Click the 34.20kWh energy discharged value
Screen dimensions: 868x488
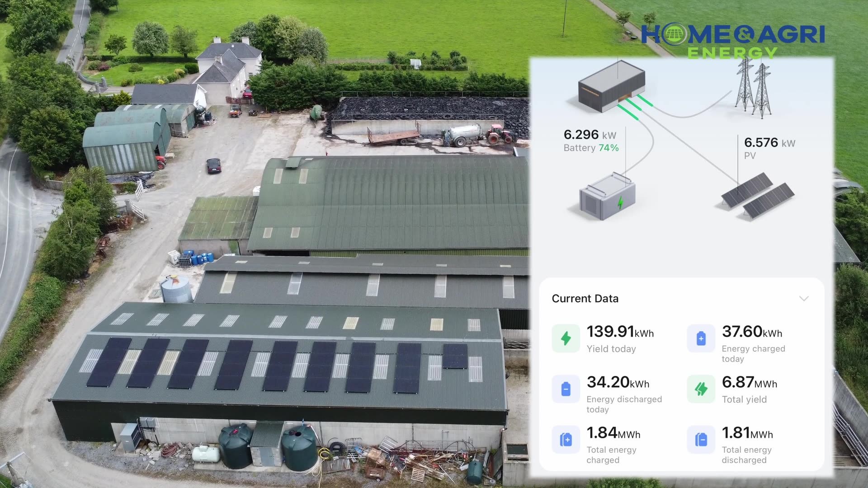(618, 382)
